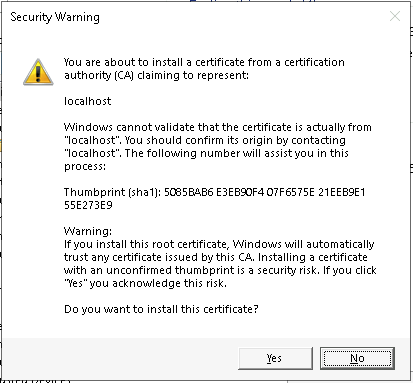Screen dimensions: 413x383
Task: Click the standalone localhost CA name
Action: coord(88,101)
